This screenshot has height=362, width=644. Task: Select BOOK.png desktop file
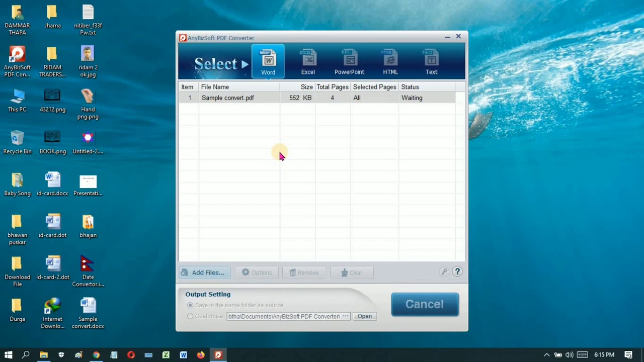point(52,143)
